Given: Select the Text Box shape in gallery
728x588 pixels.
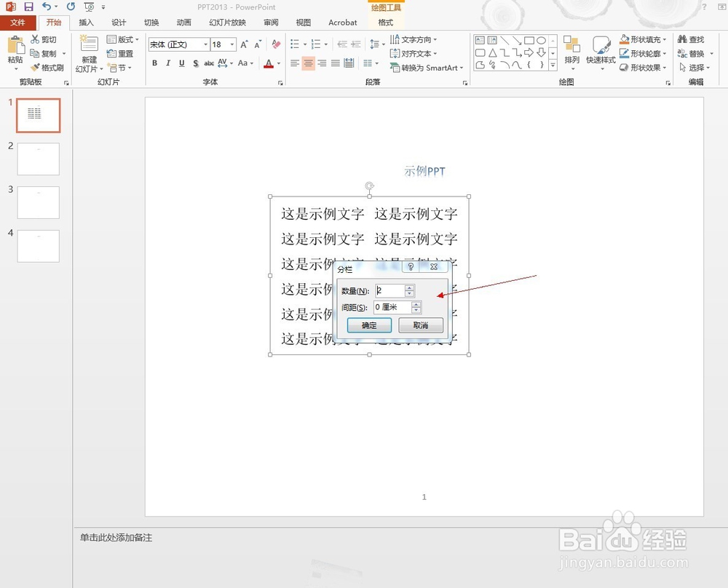Looking at the screenshot, I should coord(480,40).
